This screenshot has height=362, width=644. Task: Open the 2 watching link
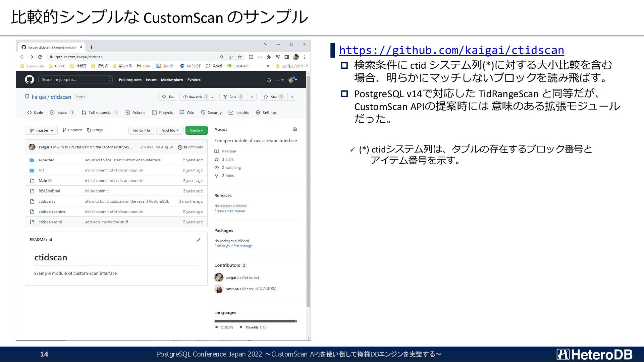[x=228, y=168]
